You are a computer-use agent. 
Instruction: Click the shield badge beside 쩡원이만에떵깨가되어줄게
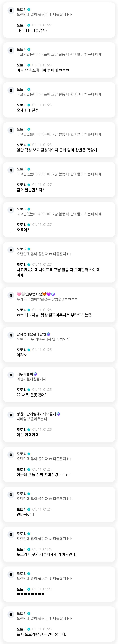[58, 414]
